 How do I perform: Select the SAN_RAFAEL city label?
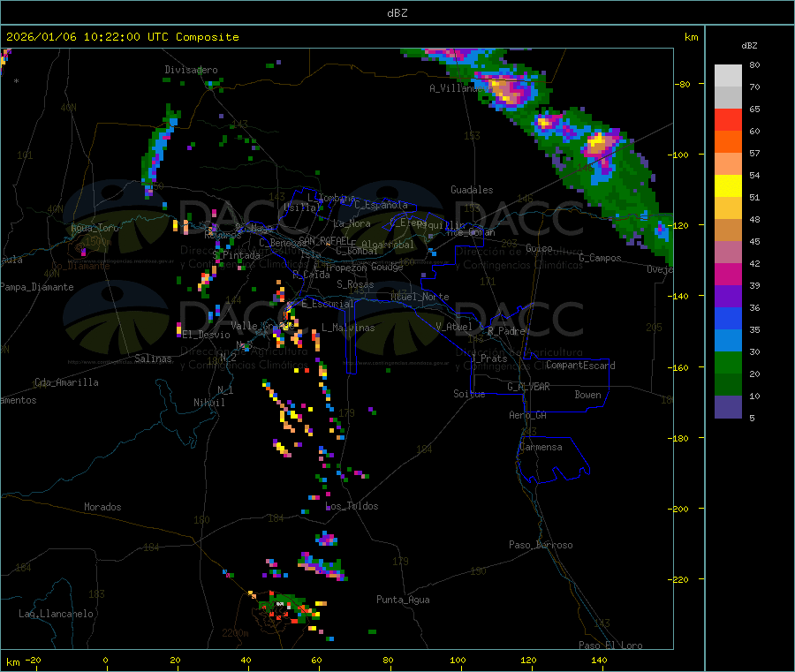323,240
